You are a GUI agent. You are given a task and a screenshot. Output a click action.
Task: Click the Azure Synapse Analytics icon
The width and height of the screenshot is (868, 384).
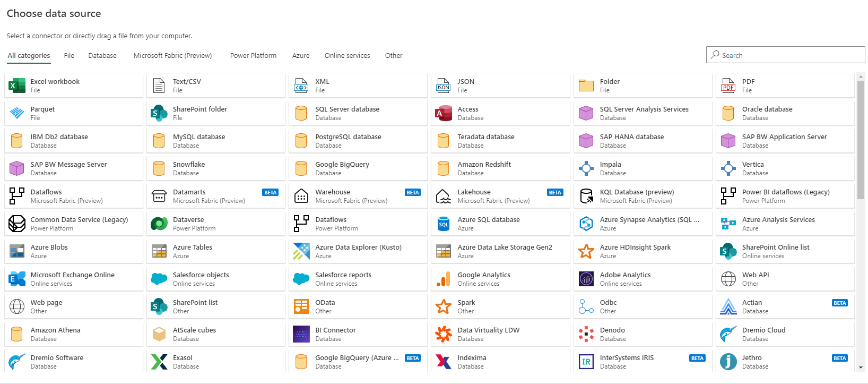(586, 224)
